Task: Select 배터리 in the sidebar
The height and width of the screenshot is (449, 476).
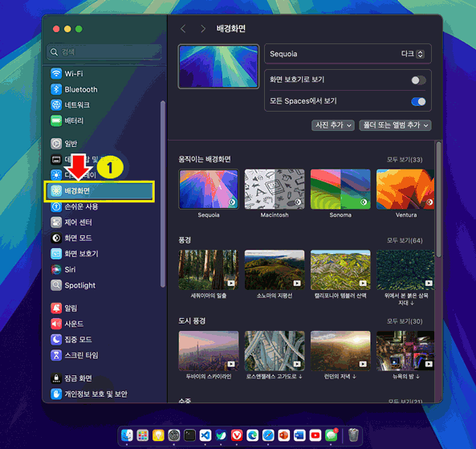Action: [67, 120]
